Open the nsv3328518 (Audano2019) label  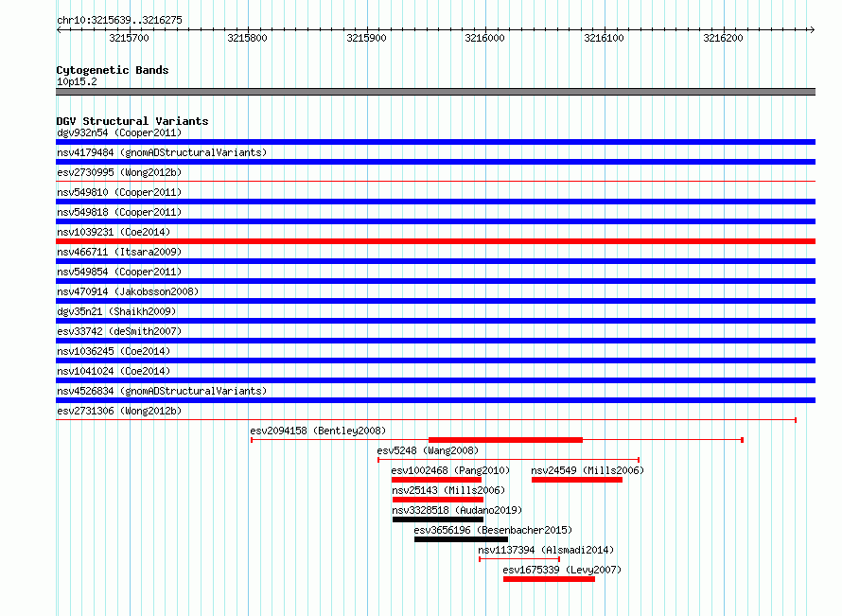click(x=457, y=510)
